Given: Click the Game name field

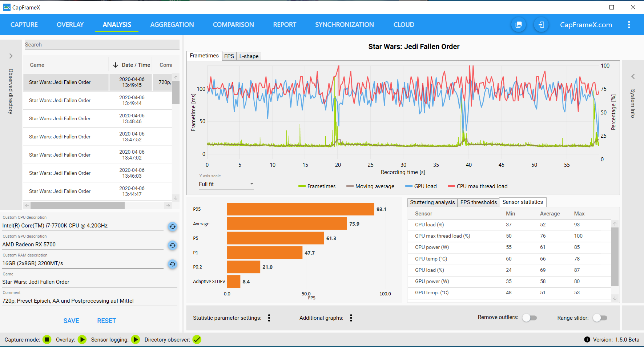Looking at the screenshot, I should point(89,282).
